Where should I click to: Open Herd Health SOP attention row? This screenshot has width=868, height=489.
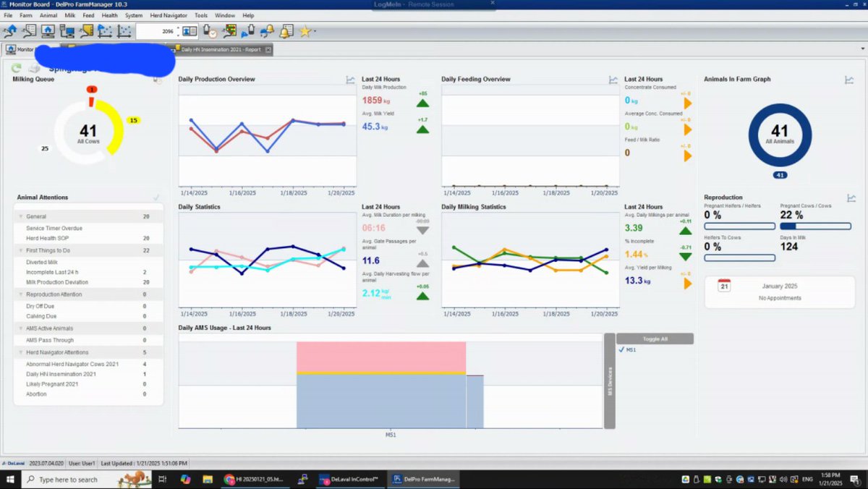88,238
